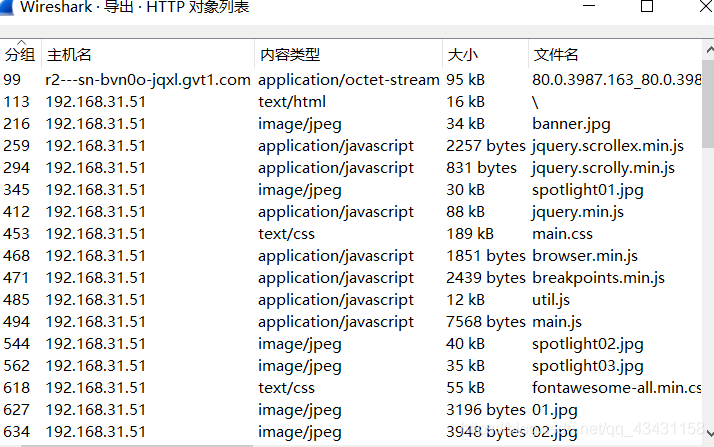The height and width of the screenshot is (447, 714).
Task: Select the main.js file row
Action: click(x=351, y=321)
